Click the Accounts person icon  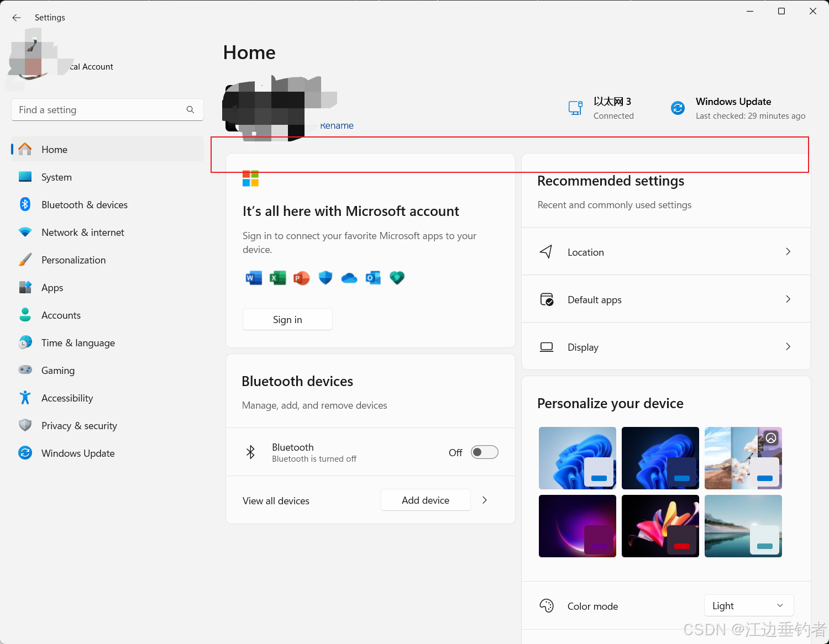click(x=25, y=315)
